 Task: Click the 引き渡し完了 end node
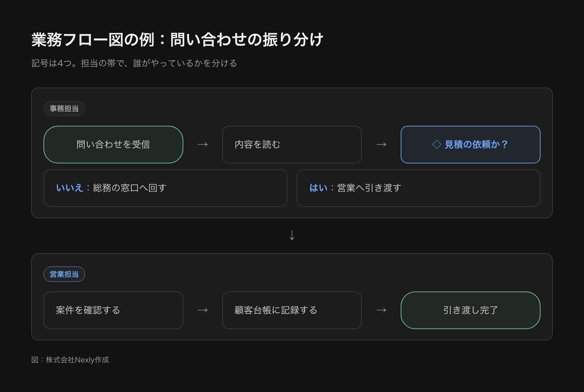pos(470,310)
